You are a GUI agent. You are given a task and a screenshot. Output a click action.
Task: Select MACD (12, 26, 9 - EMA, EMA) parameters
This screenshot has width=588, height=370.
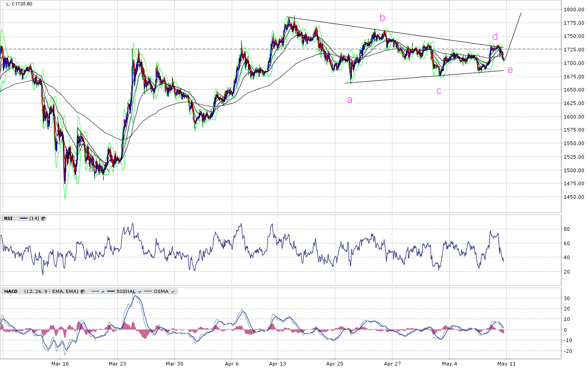[x=51, y=292]
